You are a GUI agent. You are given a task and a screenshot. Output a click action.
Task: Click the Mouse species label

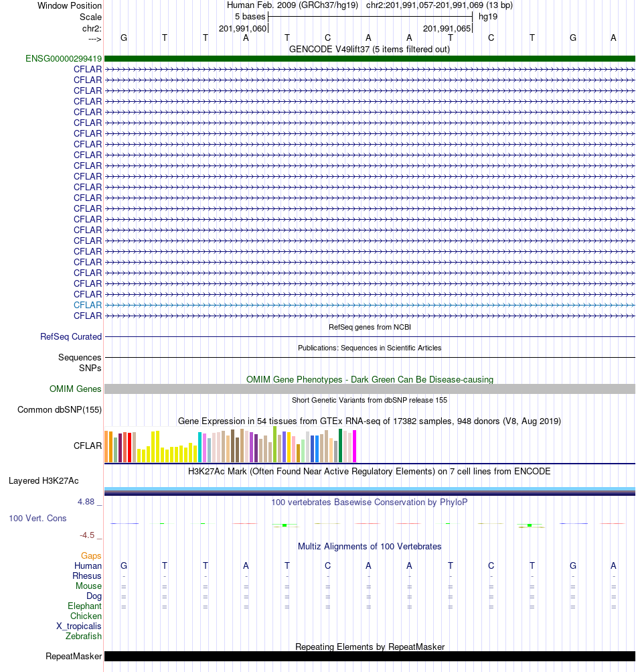[x=88, y=586]
